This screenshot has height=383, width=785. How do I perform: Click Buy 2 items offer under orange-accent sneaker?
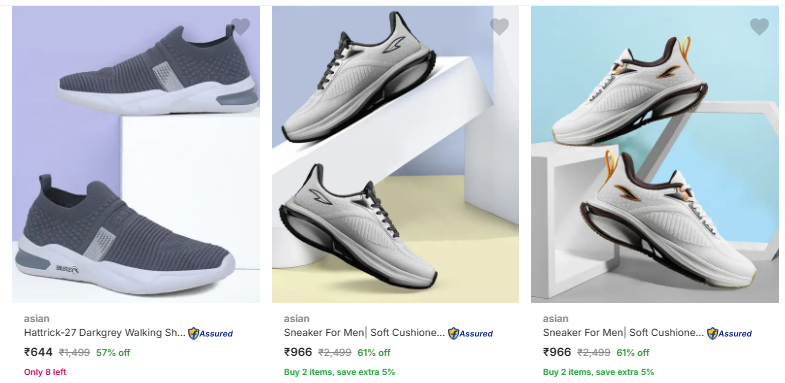[x=598, y=372]
